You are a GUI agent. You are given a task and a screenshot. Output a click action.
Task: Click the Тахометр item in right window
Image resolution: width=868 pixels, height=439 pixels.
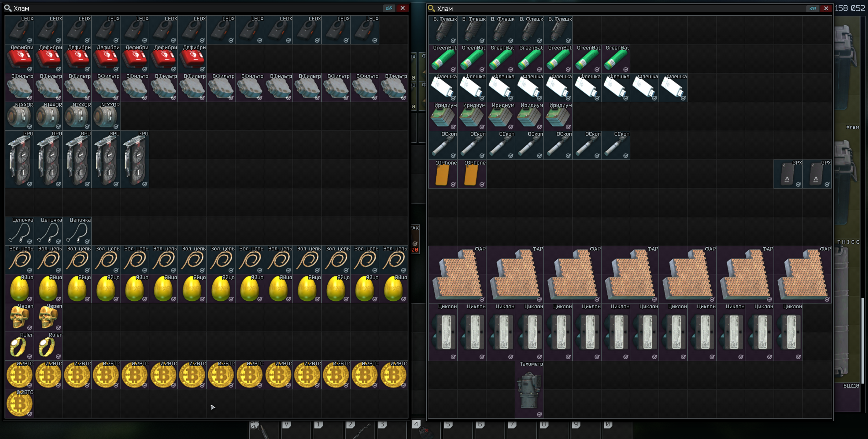[x=529, y=390]
